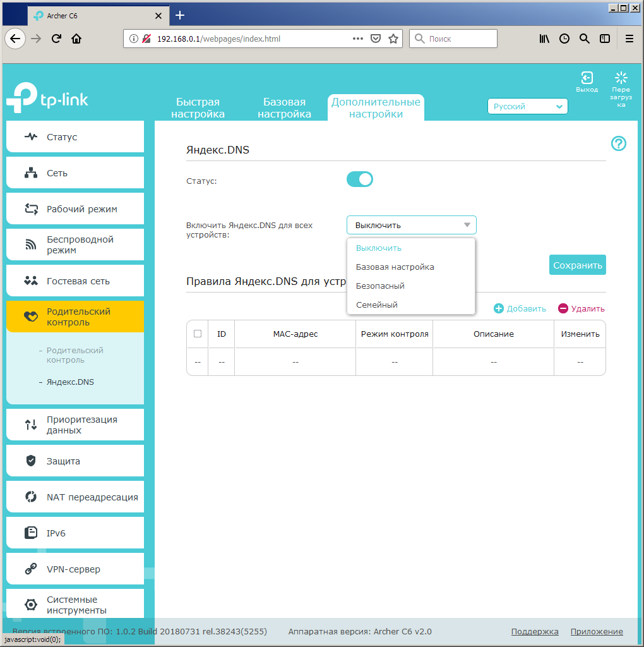Click the Изменить column header
The width and height of the screenshot is (644, 647).
click(x=580, y=334)
